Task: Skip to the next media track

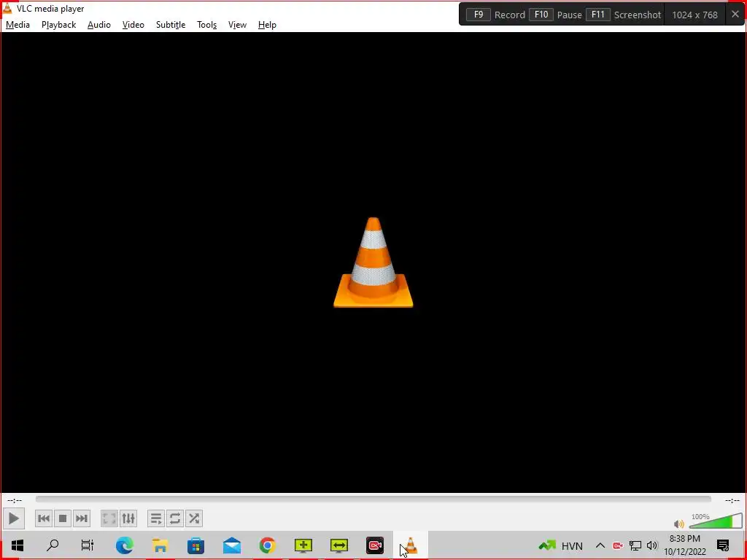Action: tap(82, 518)
